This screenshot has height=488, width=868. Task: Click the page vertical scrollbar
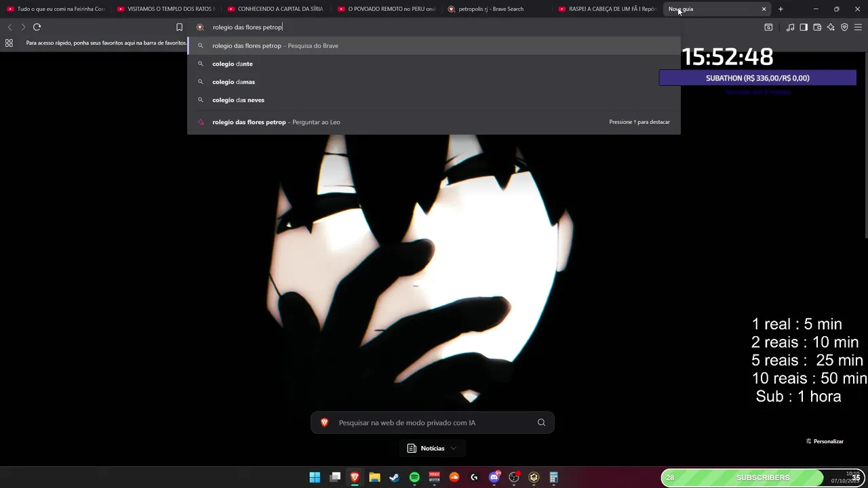click(x=865, y=146)
